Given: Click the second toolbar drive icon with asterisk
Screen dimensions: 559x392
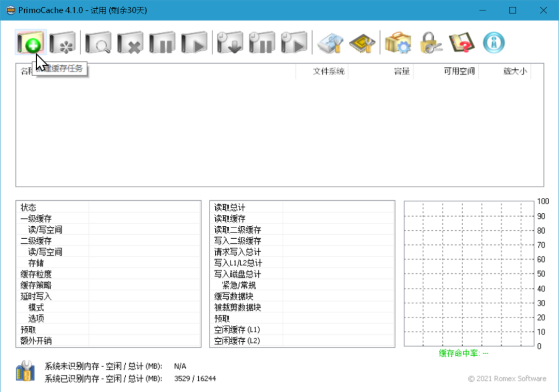Looking at the screenshot, I should click(63, 42).
